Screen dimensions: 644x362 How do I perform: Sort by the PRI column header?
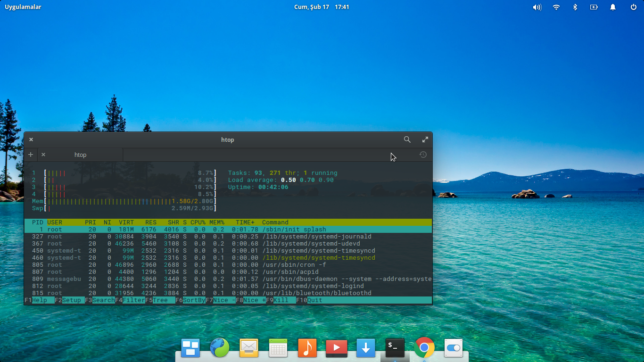pyautogui.click(x=91, y=222)
